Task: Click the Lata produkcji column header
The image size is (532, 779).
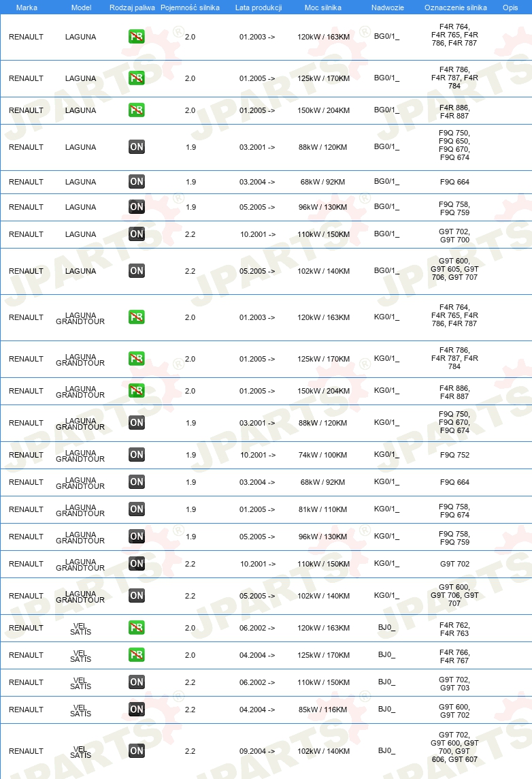Action: (x=259, y=7)
